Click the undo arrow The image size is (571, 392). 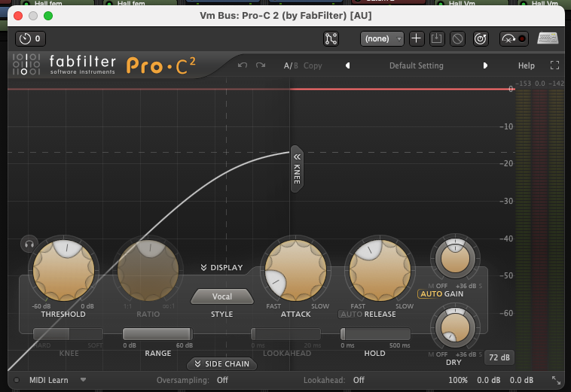click(x=243, y=65)
